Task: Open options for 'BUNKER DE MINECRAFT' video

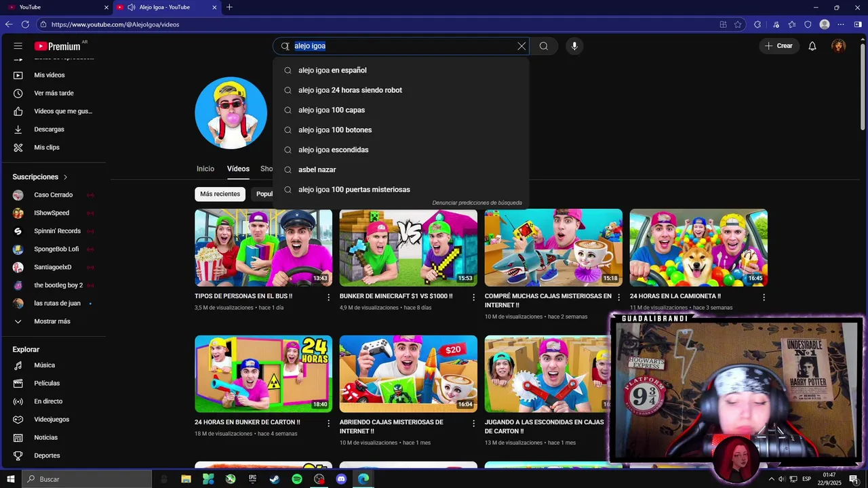Action: click(474, 298)
